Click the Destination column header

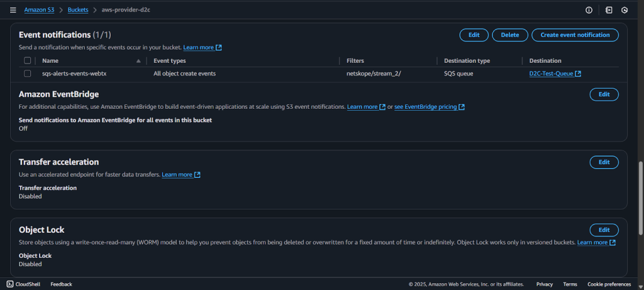click(x=545, y=61)
